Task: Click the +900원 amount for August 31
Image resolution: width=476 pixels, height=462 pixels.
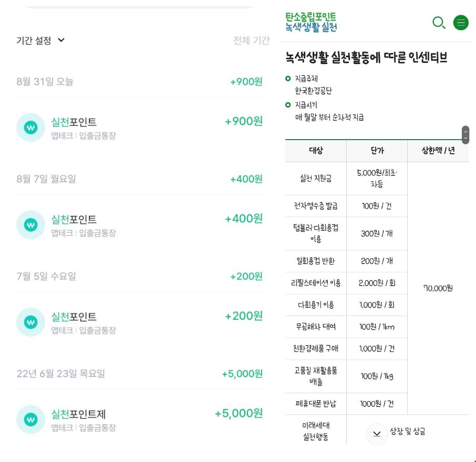Action: 245,81
